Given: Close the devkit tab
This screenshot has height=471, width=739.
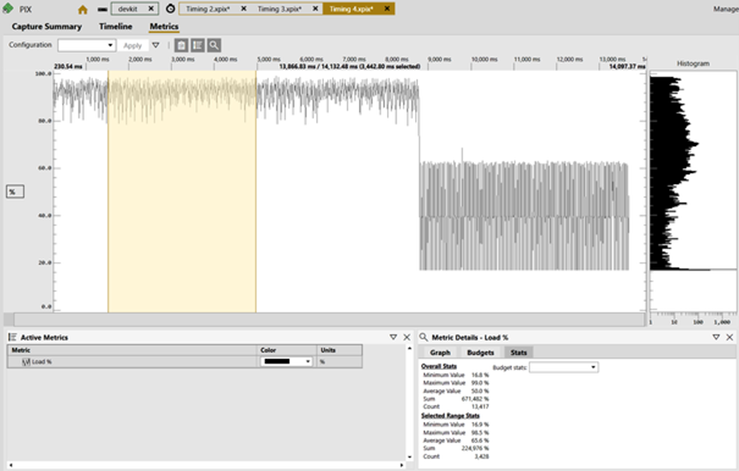Looking at the screenshot, I should pos(151,8).
